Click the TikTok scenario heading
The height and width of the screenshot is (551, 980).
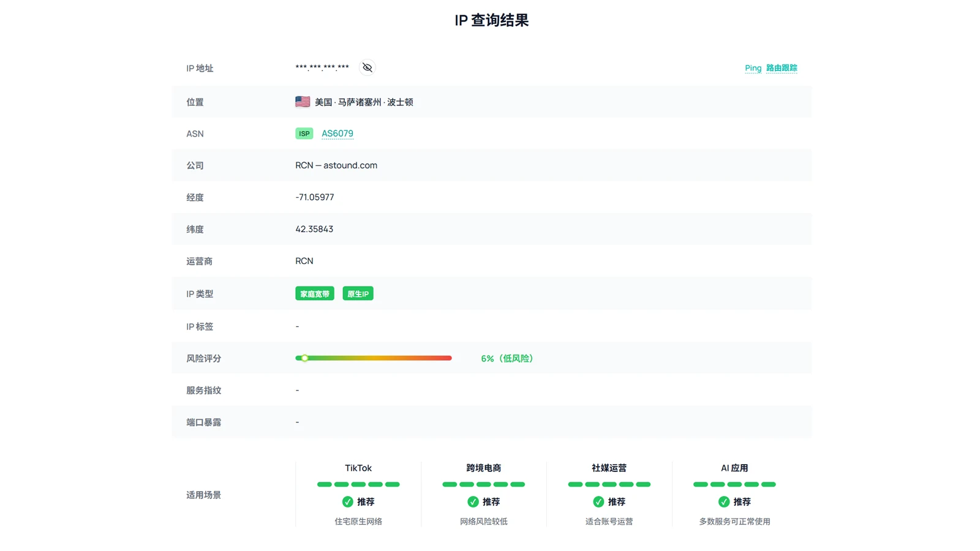click(x=358, y=468)
